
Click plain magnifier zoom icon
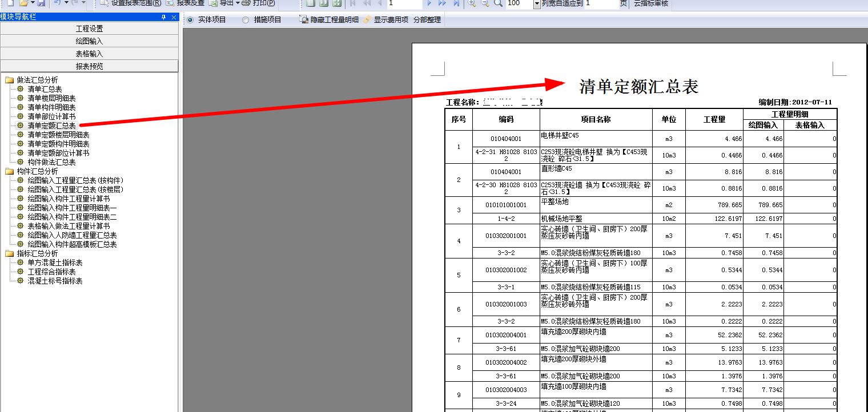(498, 3)
